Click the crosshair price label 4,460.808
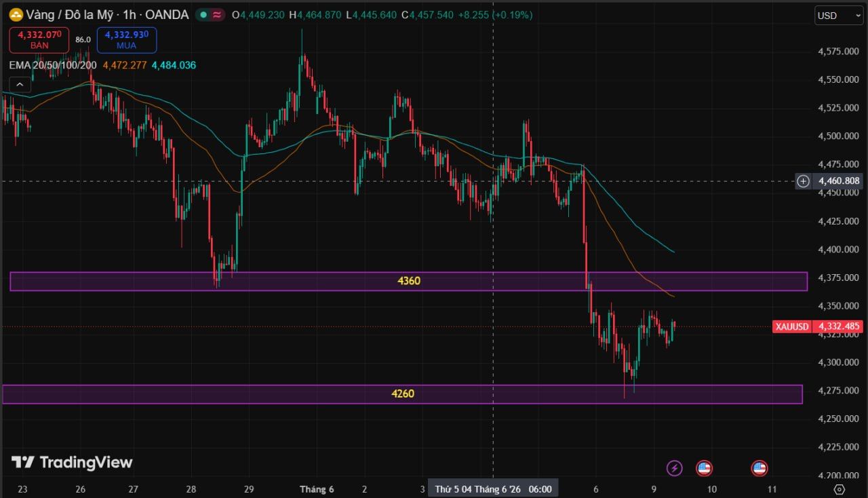This screenshot has width=868, height=498. pyautogui.click(x=839, y=181)
